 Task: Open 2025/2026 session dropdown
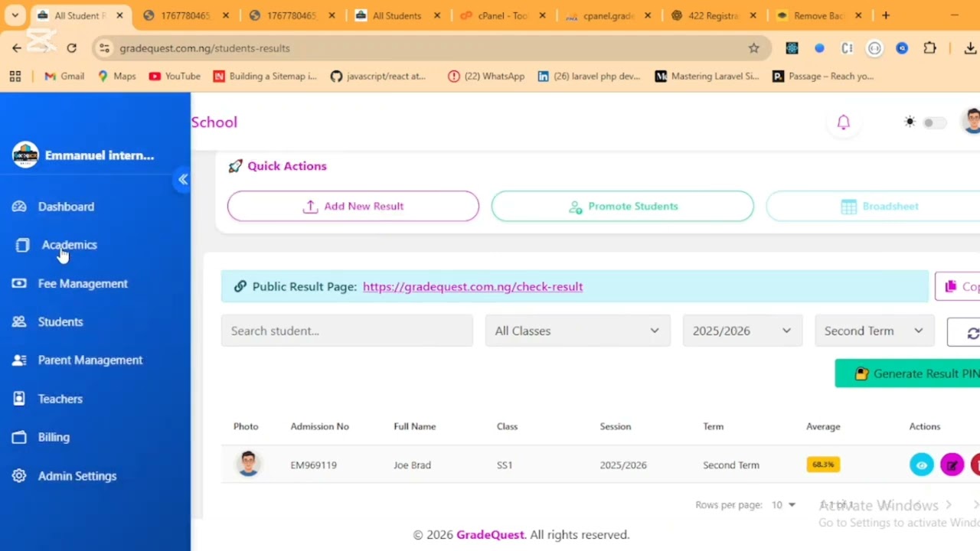(x=742, y=331)
